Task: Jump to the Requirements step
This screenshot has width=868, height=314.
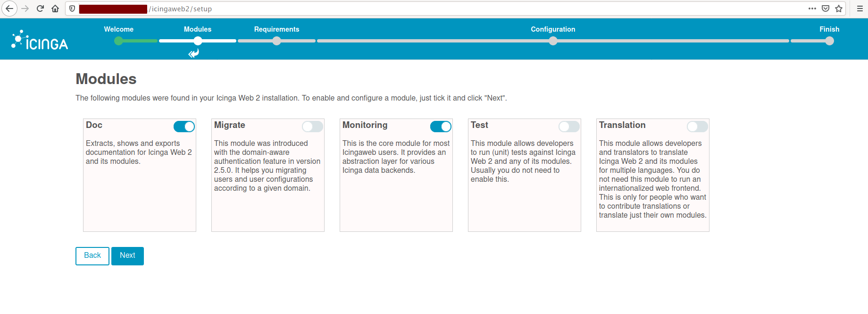Action: click(276, 29)
